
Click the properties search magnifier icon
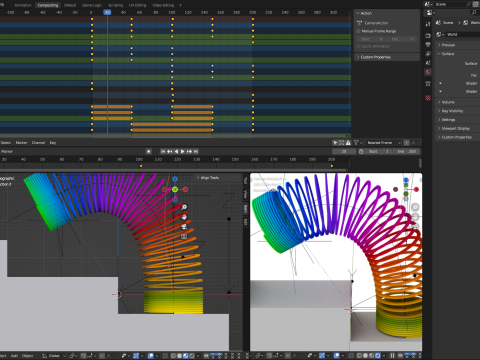pyautogui.click(x=473, y=13)
